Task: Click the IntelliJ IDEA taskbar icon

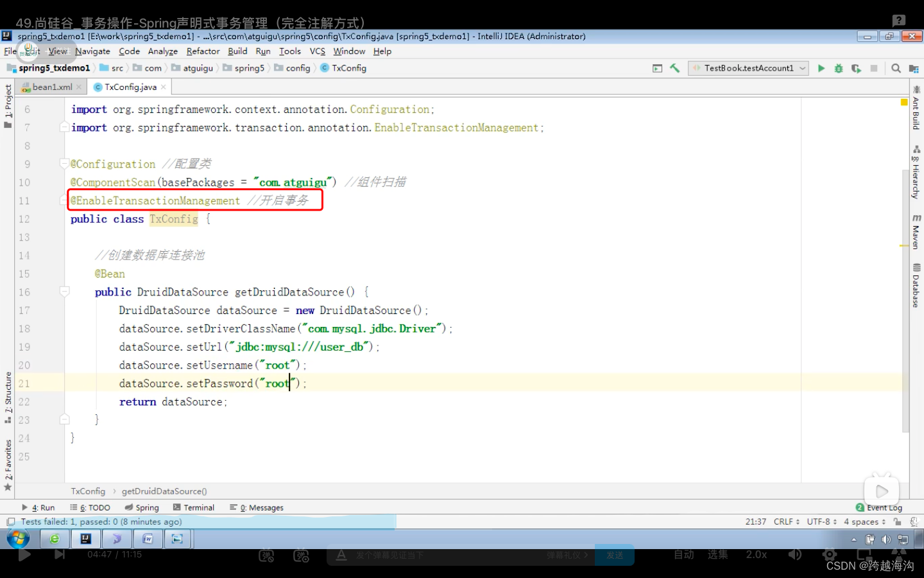Action: [85, 539]
